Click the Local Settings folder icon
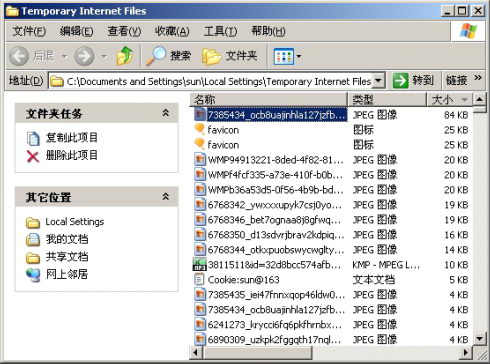Viewport: 490px width, 364px height. (x=33, y=223)
